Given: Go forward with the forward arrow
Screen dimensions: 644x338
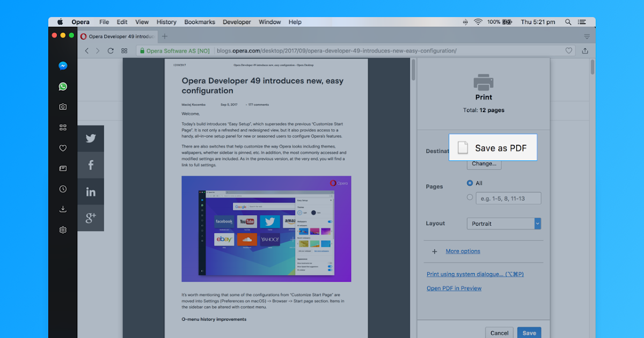Looking at the screenshot, I should point(97,50).
